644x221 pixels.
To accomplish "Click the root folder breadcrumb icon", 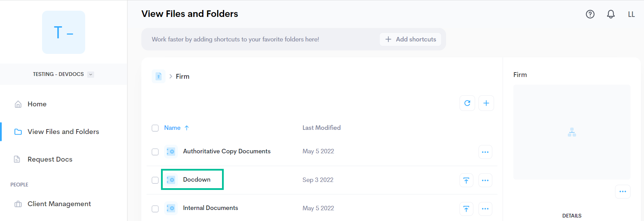I will [159, 76].
